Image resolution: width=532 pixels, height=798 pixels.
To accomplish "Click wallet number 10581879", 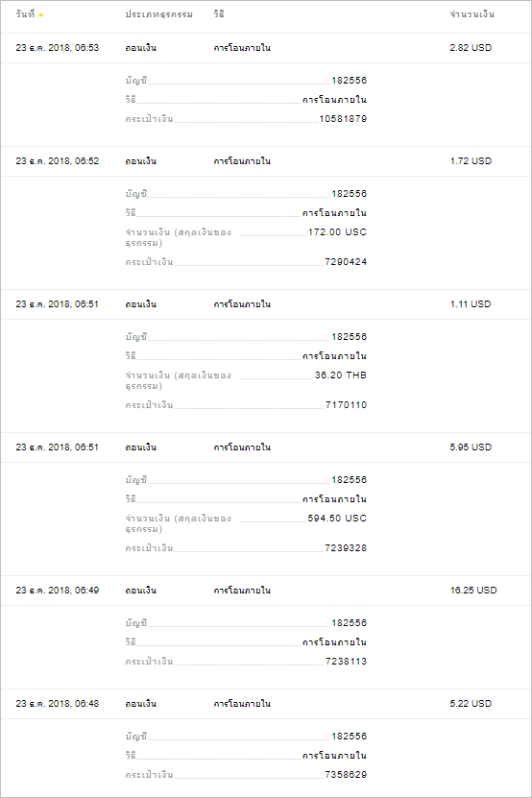I will [x=343, y=118].
